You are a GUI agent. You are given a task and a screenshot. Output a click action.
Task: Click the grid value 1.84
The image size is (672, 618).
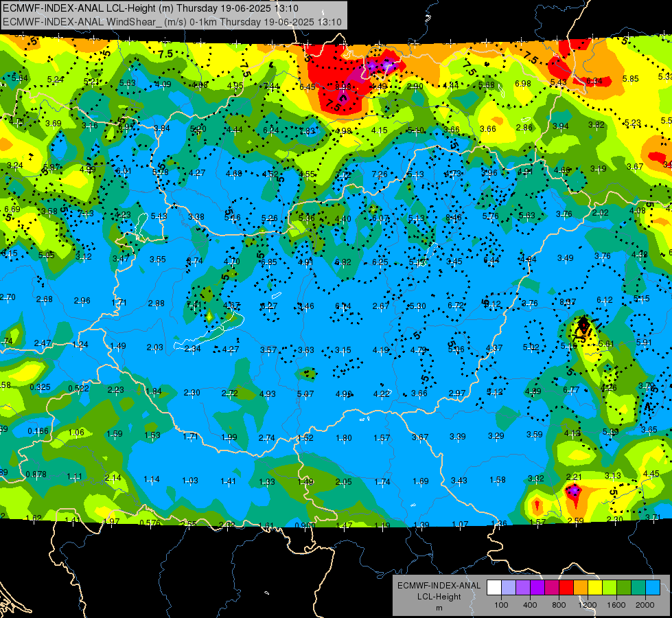154,391
